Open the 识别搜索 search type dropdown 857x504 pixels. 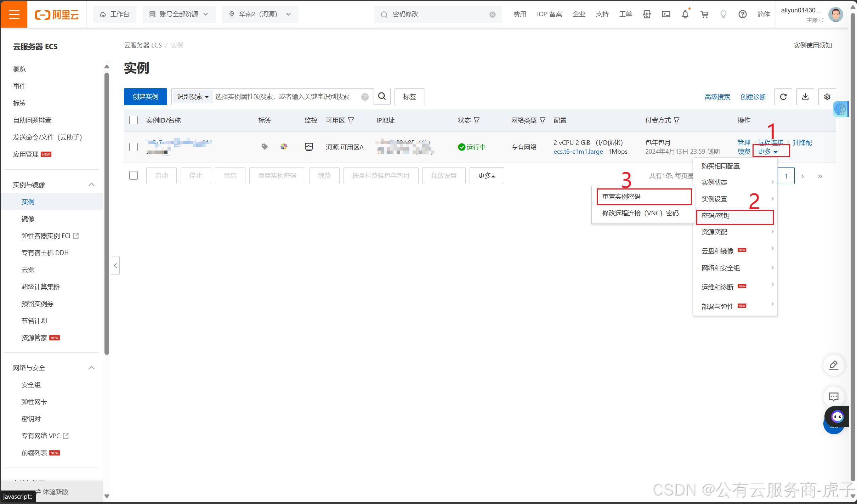pos(192,97)
